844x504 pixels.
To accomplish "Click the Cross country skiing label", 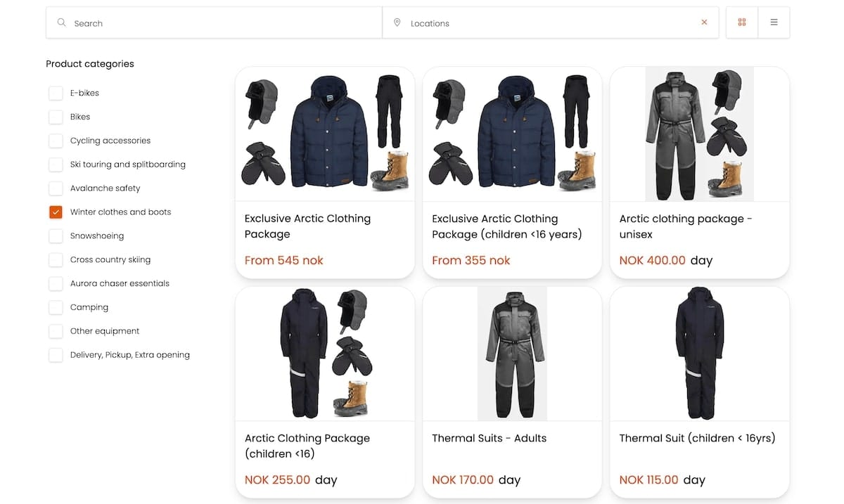I will click(110, 260).
